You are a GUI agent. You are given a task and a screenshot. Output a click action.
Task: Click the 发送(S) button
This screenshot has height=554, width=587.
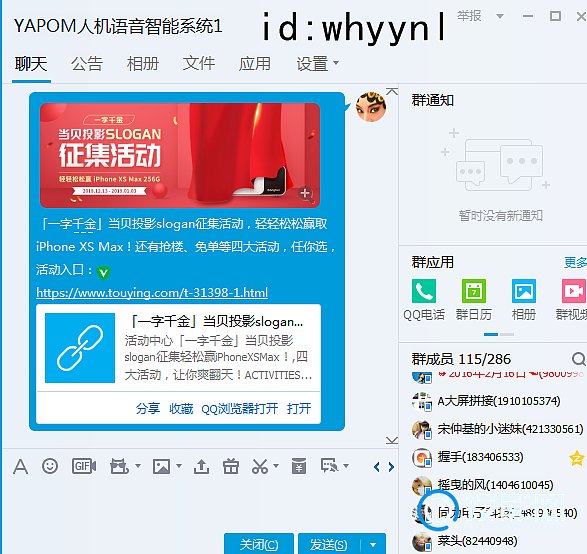coord(329,544)
